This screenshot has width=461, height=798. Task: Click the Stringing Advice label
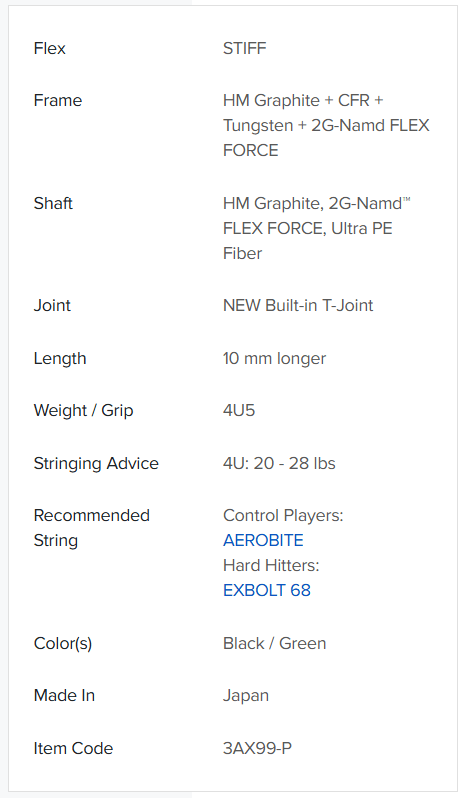coord(96,463)
